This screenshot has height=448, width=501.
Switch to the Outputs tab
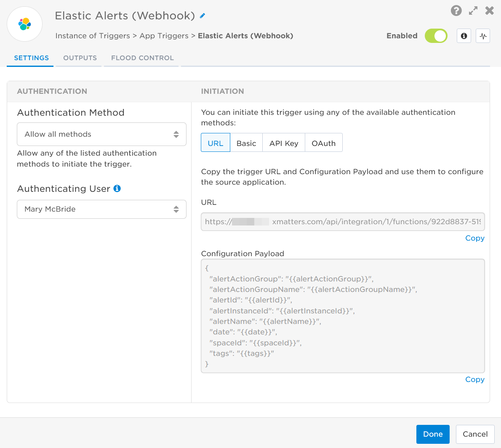pos(80,58)
